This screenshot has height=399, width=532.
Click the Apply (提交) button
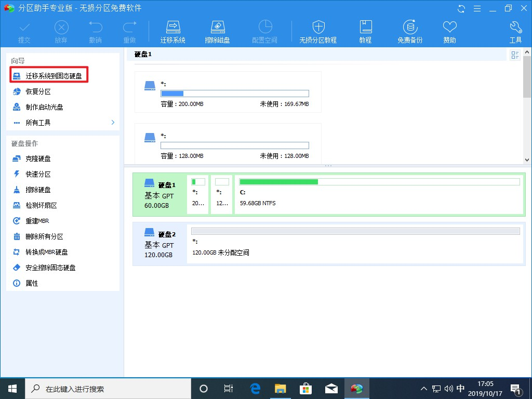pyautogui.click(x=24, y=30)
